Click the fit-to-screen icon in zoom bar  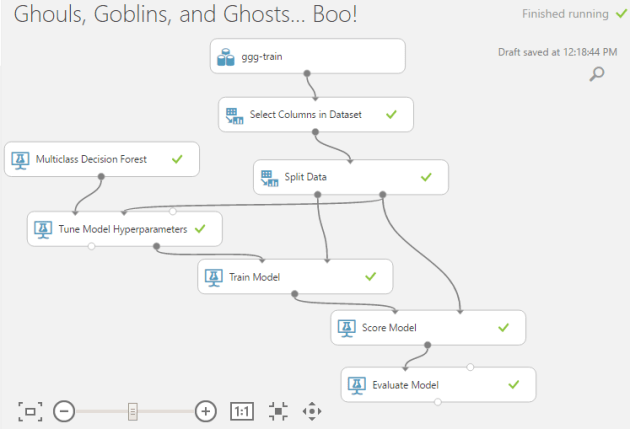(30, 411)
